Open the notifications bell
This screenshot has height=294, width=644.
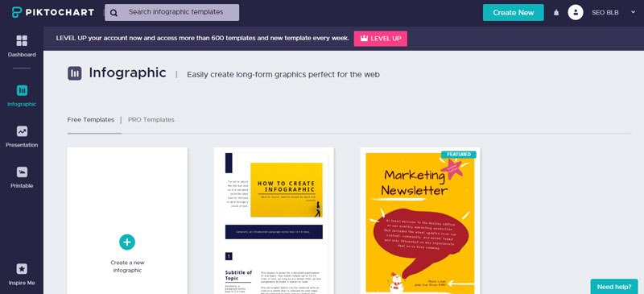[x=556, y=13]
